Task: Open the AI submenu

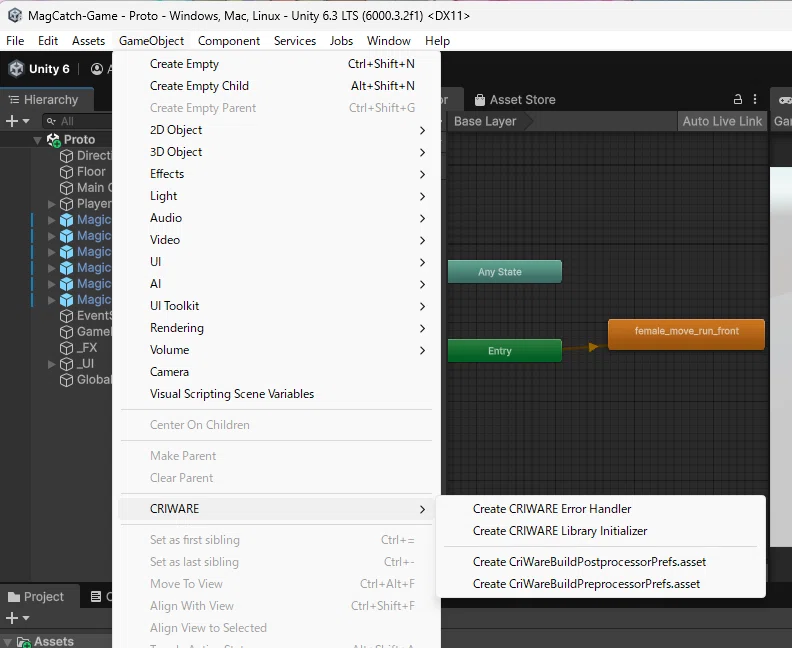Action: pos(276,284)
